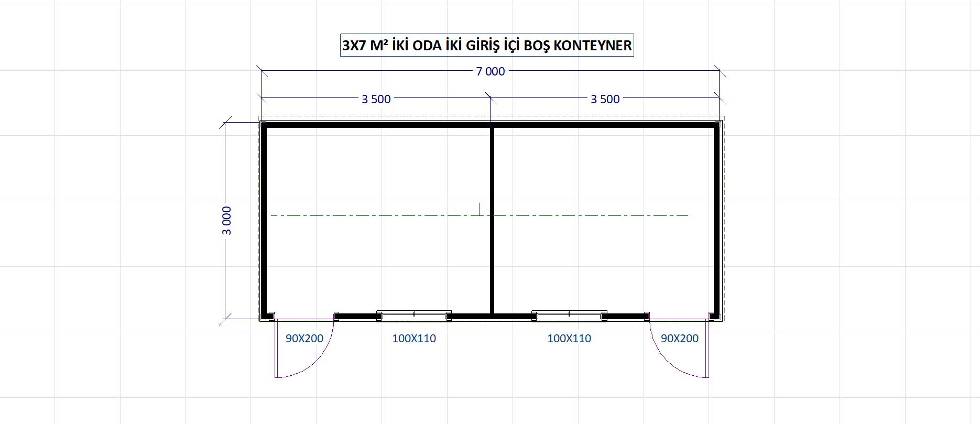Select the left exterior wall
Screen dimensions: 980x424
(264, 220)
